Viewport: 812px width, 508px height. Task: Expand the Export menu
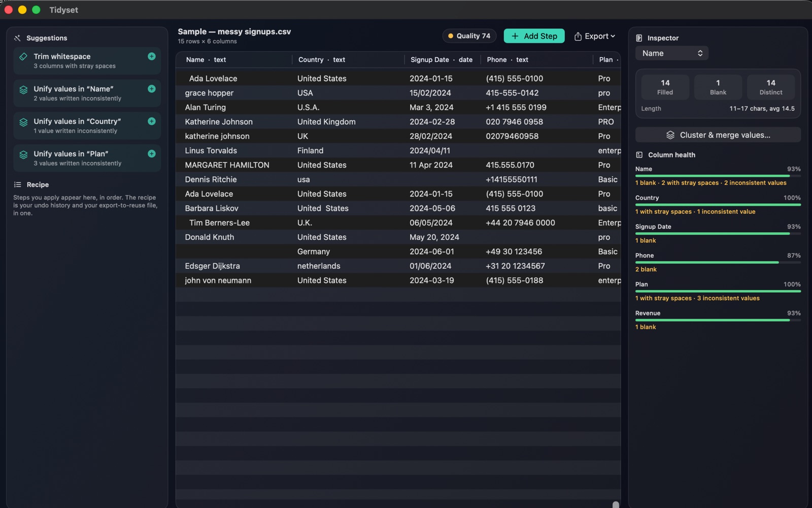click(x=594, y=36)
